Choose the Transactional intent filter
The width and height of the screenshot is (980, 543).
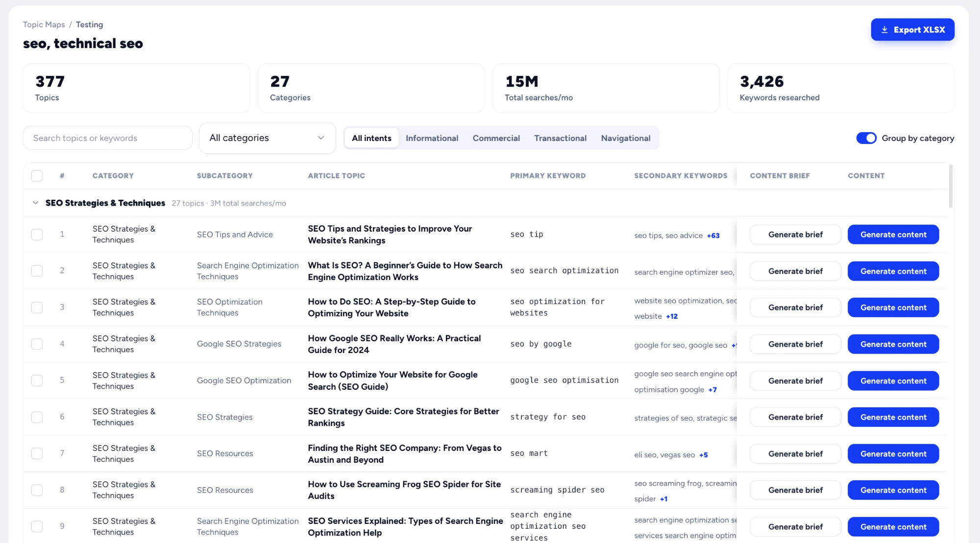(x=560, y=138)
